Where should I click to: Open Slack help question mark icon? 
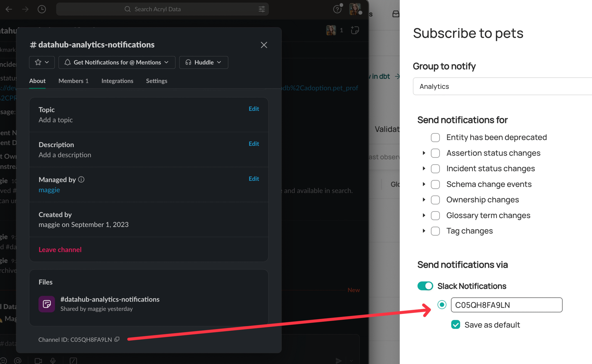(x=337, y=9)
